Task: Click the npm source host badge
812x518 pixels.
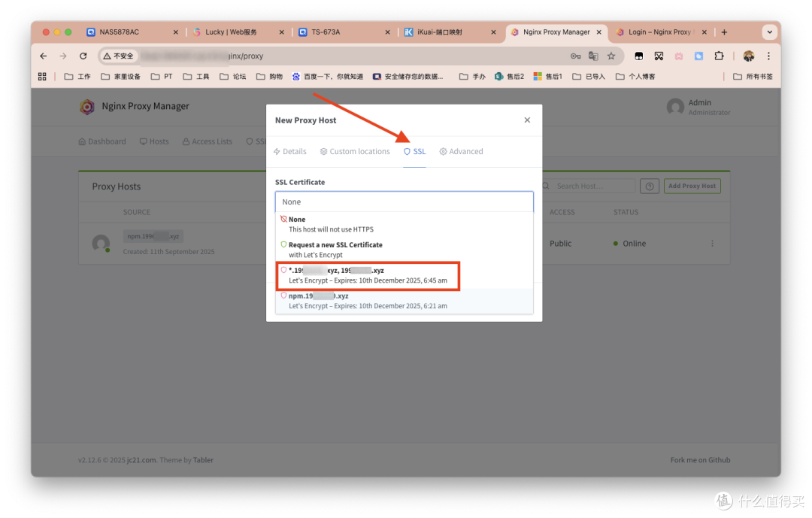Action: 153,236
